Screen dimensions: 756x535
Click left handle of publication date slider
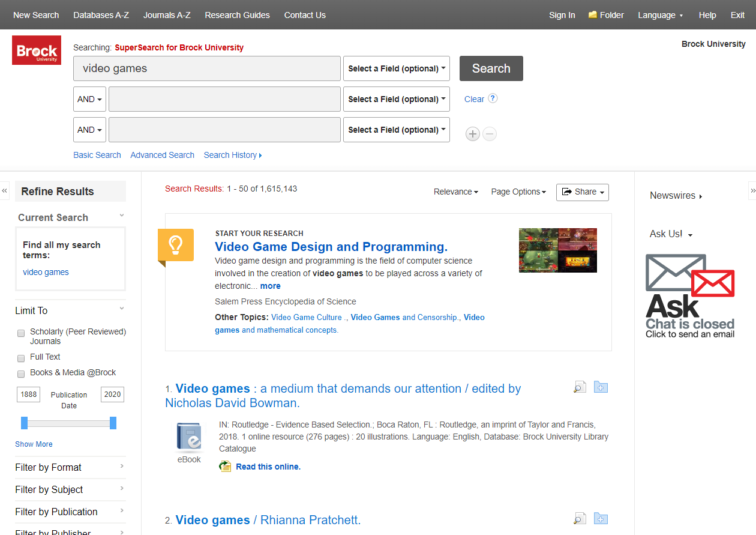(x=25, y=423)
